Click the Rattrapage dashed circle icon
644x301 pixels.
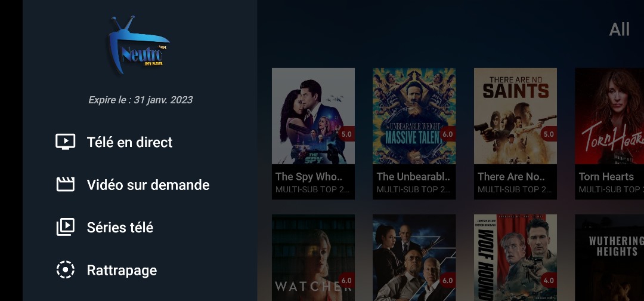66,270
